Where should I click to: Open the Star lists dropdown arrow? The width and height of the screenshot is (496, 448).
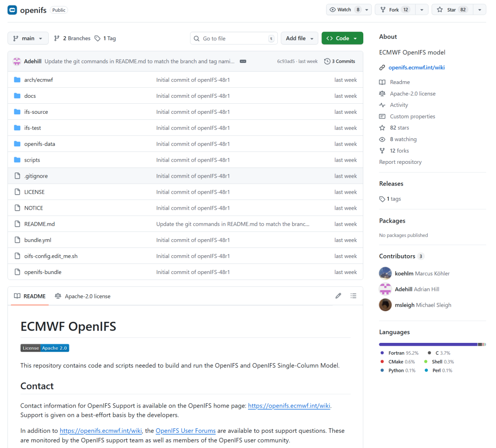(479, 10)
